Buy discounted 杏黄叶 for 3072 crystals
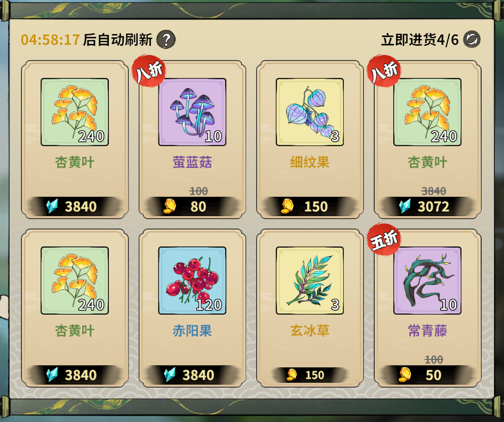 point(427,206)
